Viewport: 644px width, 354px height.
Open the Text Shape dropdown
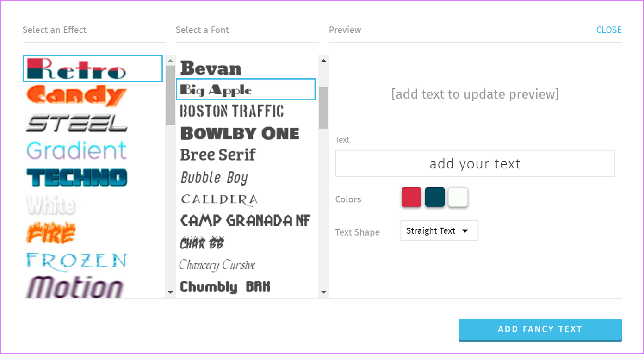click(x=439, y=230)
